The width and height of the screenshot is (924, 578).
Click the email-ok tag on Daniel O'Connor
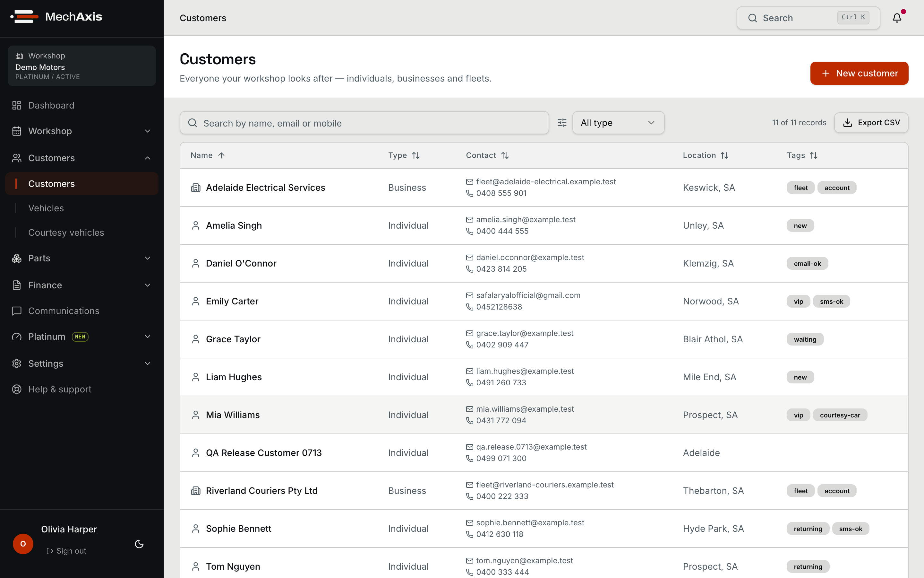(807, 263)
